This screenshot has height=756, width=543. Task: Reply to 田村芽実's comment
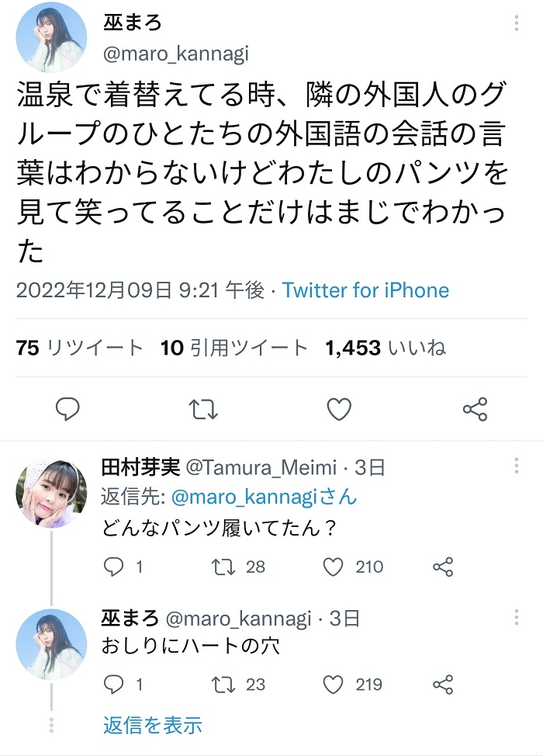click(x=123, y=567)
